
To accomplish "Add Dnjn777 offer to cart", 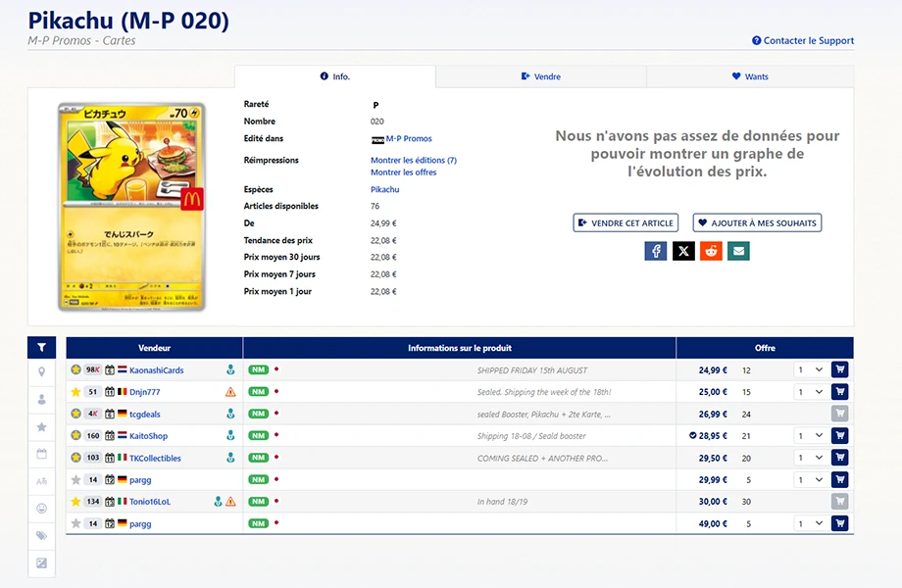I will [840, 391].
